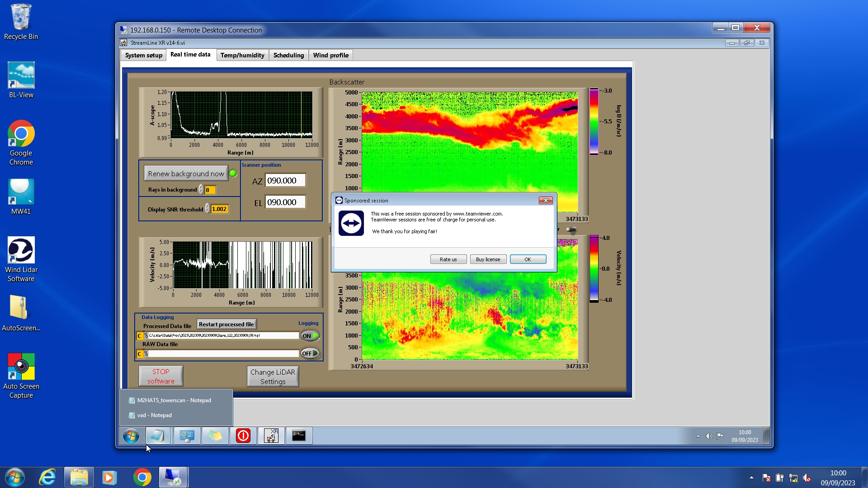
Task: Click the Rays in background stepper arrows
Action: pyautogui.click(x=201, y=190)
